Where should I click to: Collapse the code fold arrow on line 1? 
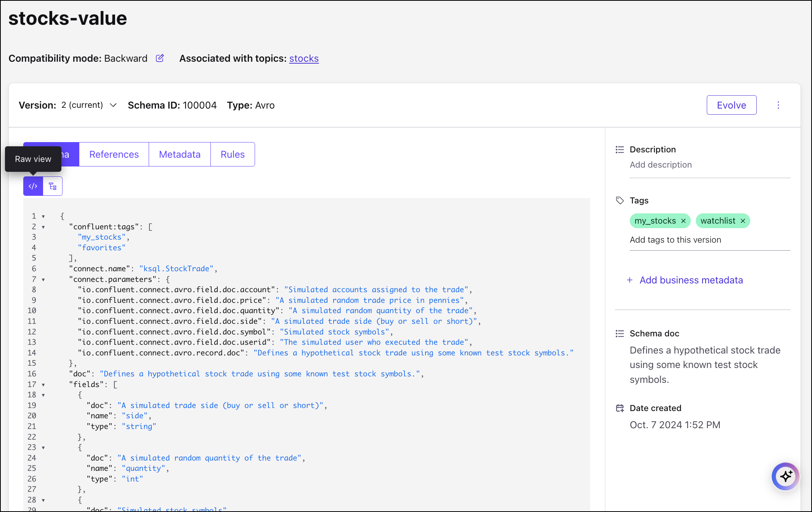[43, 216]
